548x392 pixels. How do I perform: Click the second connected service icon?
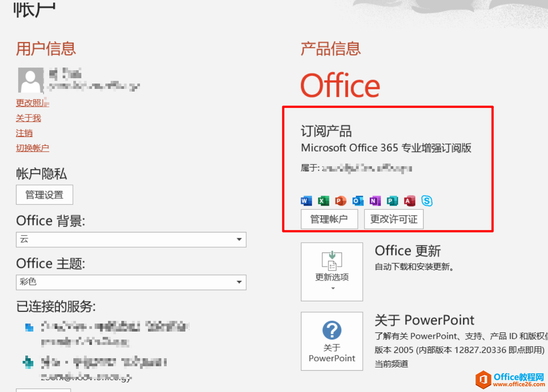click(28, 363)
